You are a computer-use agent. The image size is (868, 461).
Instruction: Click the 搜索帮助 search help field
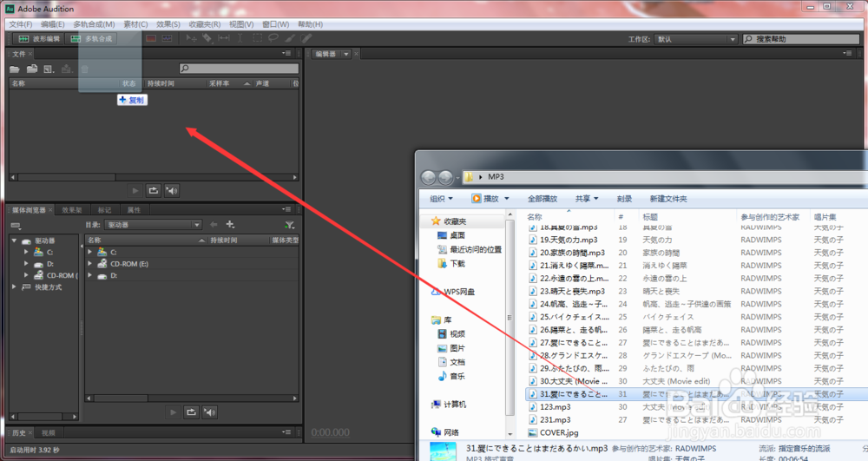point(801,39)
